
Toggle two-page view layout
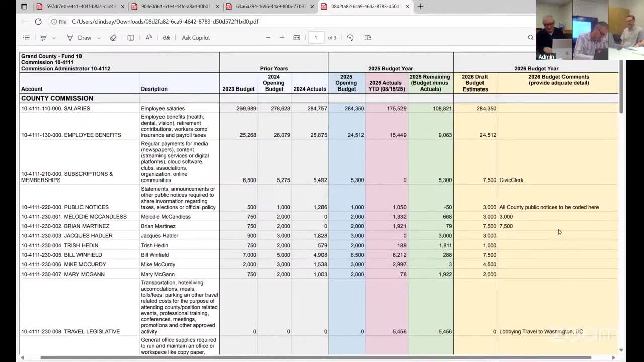pyautogui.click(x=368, y=37)
